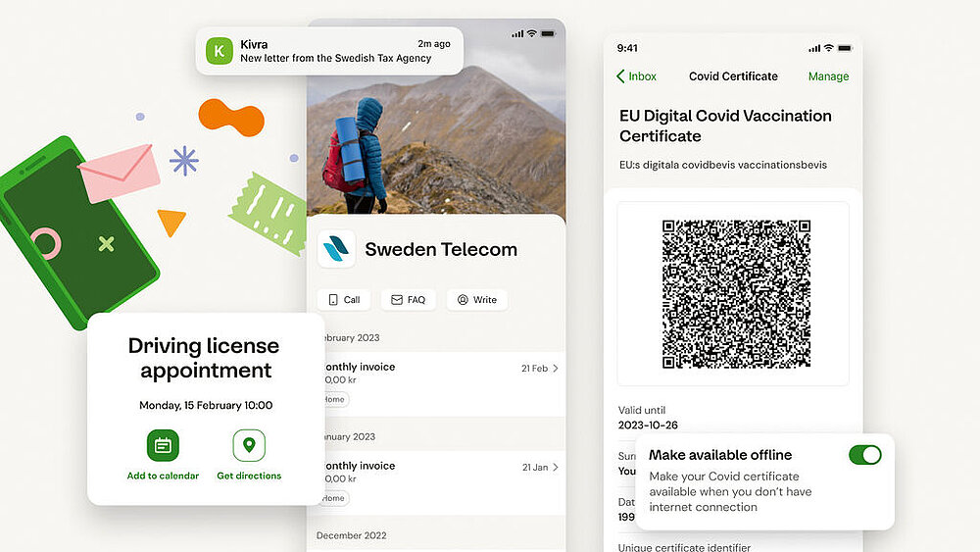
Task: Tap the Covid certificate QR code
Action: coord(736,294)
